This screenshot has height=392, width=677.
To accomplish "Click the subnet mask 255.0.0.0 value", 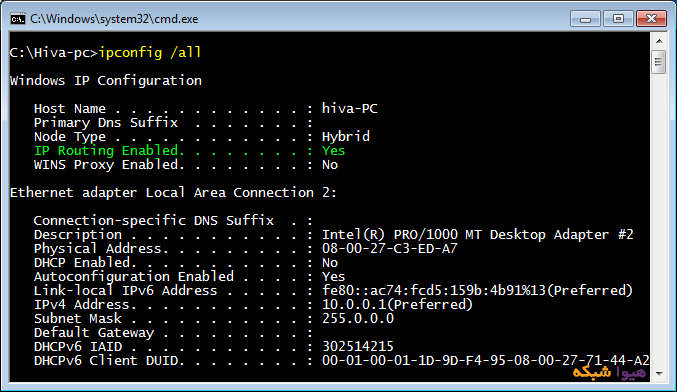I will (x=358, y=319).
